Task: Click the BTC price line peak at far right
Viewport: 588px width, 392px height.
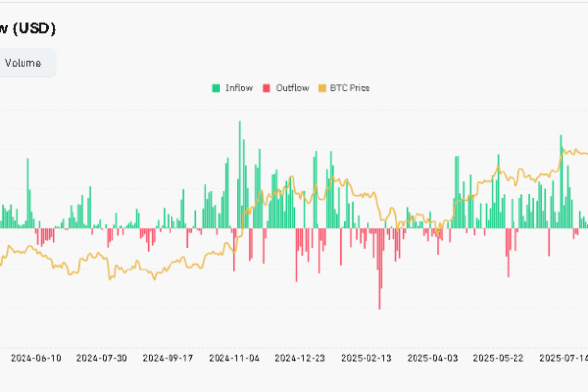Action: (563, 151)
